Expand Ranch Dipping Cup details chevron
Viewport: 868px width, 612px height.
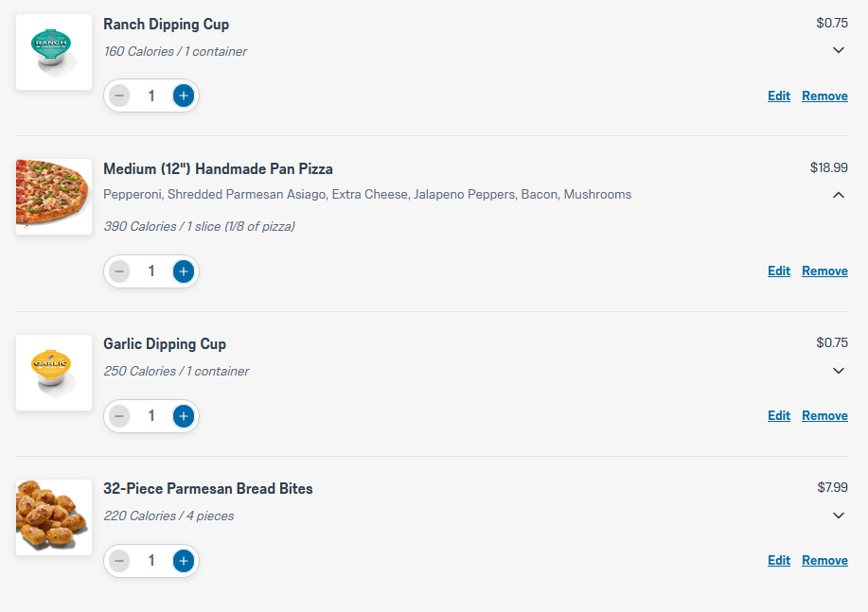(x=838, y=50)
